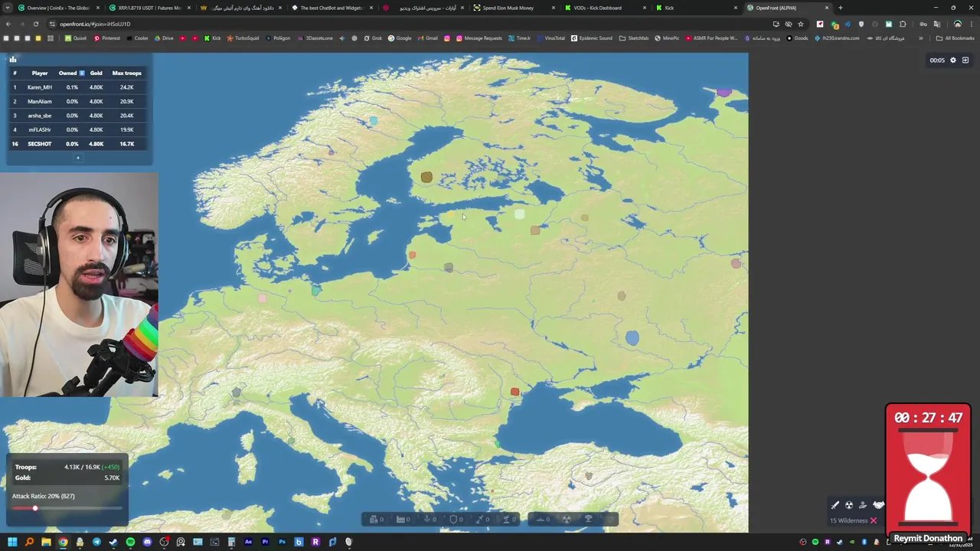Click the factory icon in unit bar
This screenshot has width=980, height=551.
[x=400, y=520]
